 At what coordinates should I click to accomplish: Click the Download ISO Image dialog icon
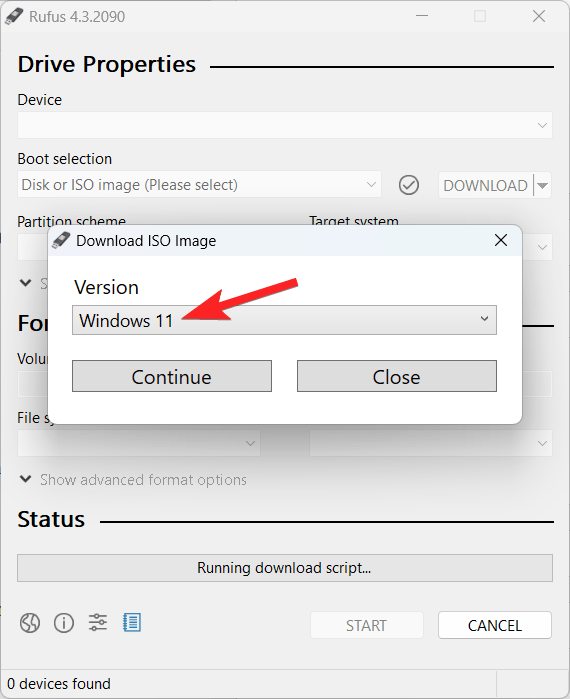[x=61, y=240]
